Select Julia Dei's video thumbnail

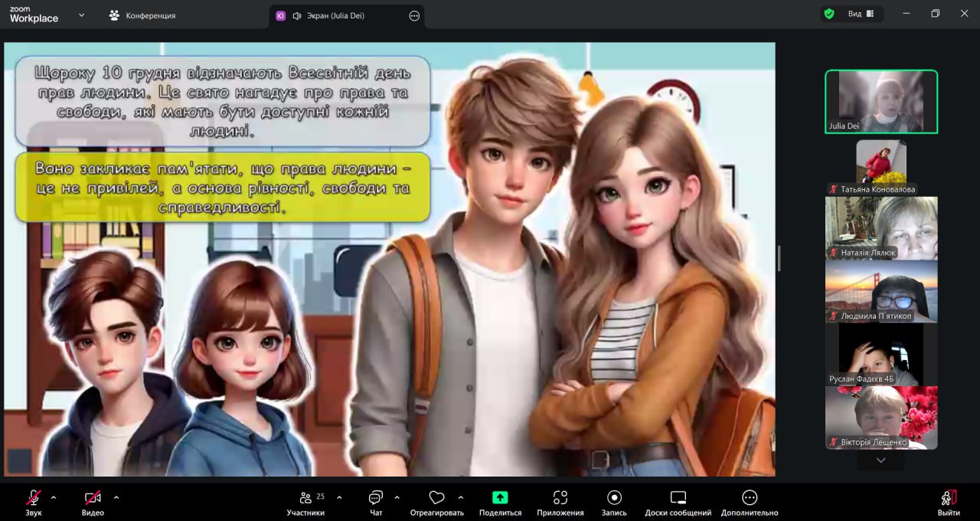pos(880,101)
